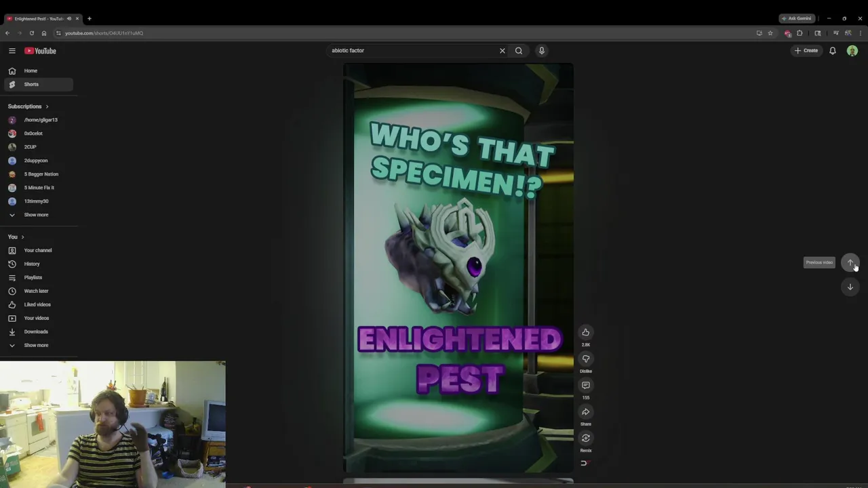The width and height of the screenshot is (868, 488).
Task: Clear the search box with the X
Action: tap(502, 51)
